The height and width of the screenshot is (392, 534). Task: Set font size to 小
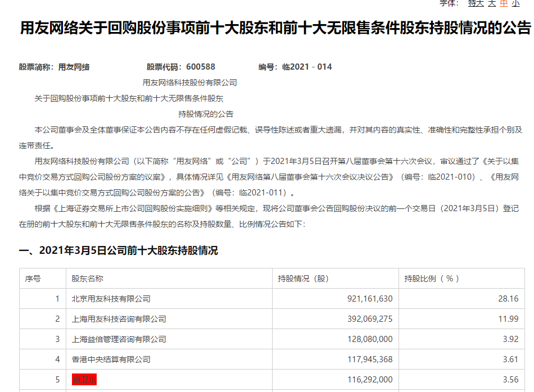click(x=515, y=3)
